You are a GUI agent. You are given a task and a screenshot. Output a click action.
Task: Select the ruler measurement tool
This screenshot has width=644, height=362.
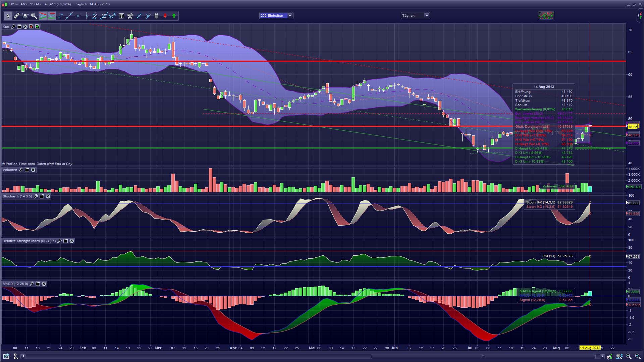pyautogui.click(x=16, y=16)
